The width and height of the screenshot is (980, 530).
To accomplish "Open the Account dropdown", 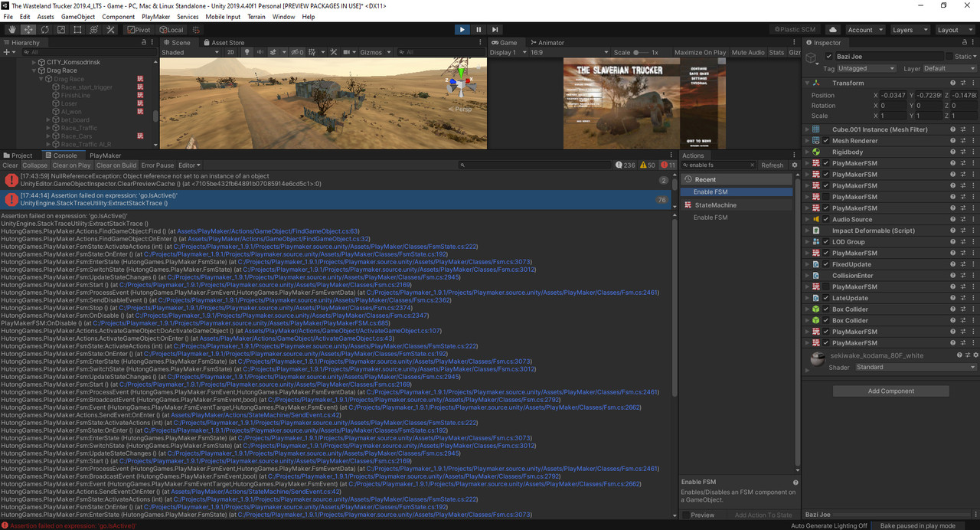I will pyautogui.click(x=864, y=30).
